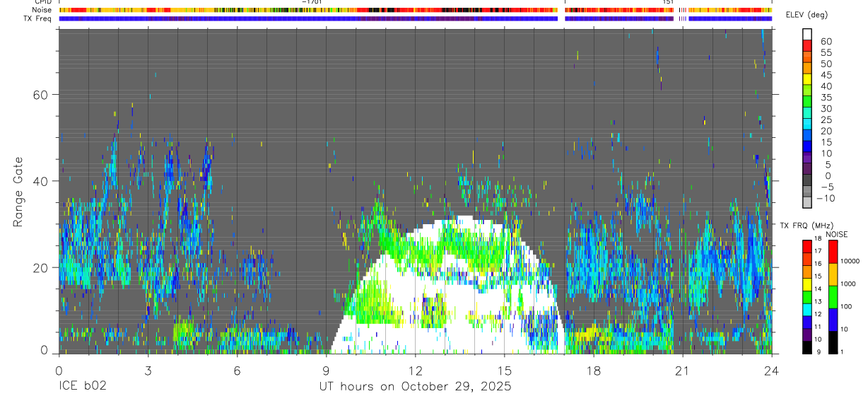The height and width of the screenshot is (401, 868).
Task: Click the '12' tick label on the UT hours axis
Action: [416, 370]
